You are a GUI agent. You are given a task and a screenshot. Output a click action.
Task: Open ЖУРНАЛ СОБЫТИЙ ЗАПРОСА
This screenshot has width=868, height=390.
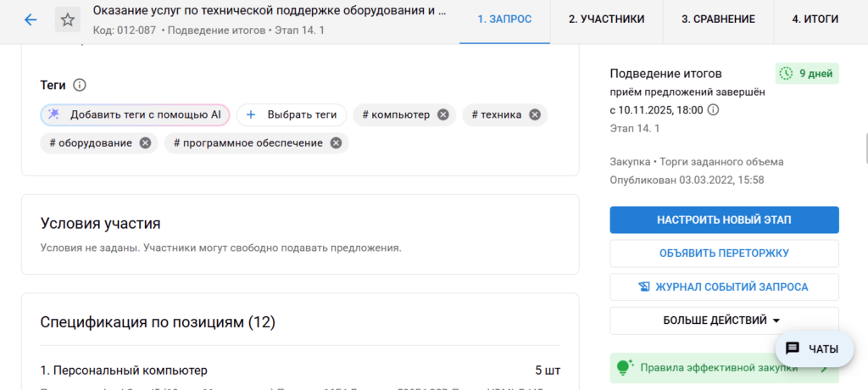tap(723, 287)
